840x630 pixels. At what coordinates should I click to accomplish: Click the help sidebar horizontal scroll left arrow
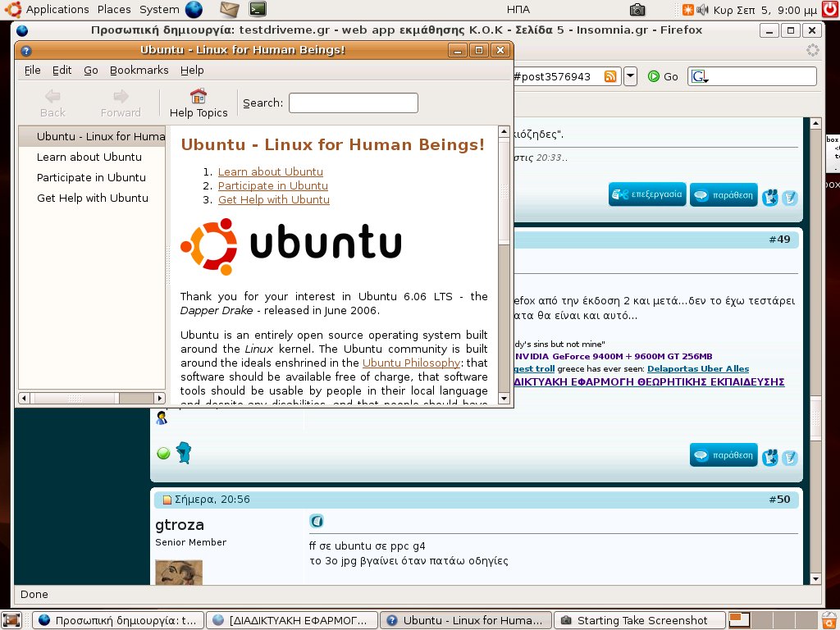tap(24, 398)
